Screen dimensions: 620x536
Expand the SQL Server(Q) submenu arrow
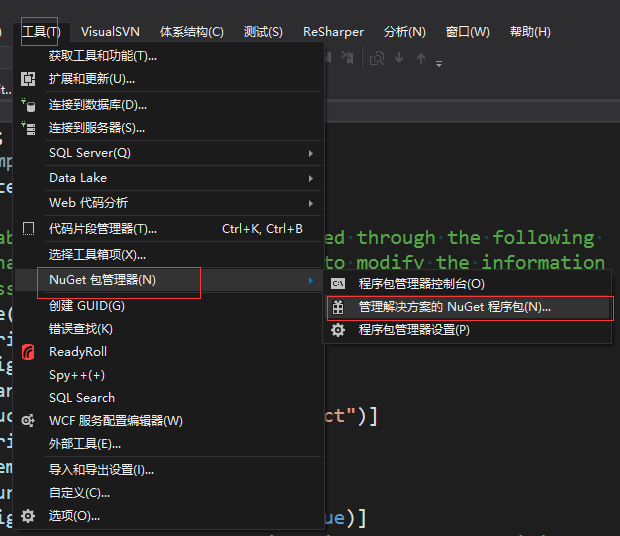[311, 153]
